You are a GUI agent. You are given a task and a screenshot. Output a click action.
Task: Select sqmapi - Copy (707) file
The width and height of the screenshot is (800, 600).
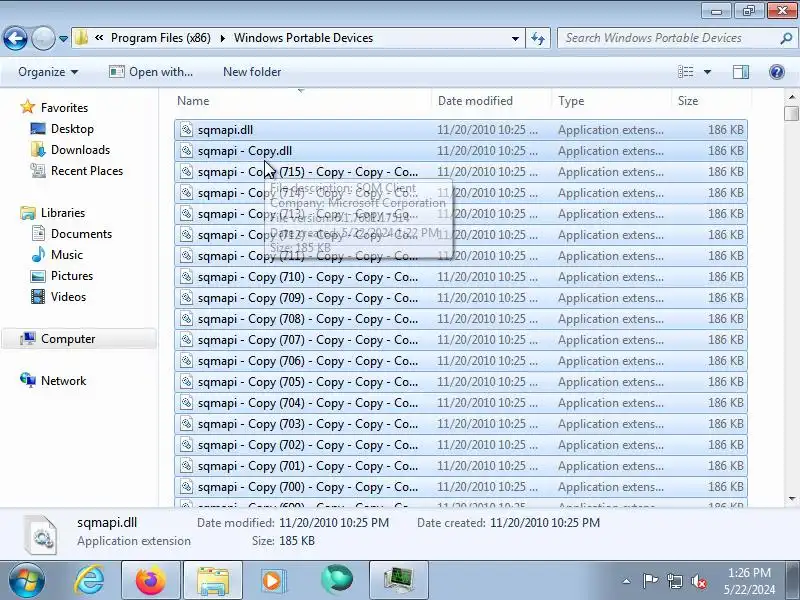[461, 339]
